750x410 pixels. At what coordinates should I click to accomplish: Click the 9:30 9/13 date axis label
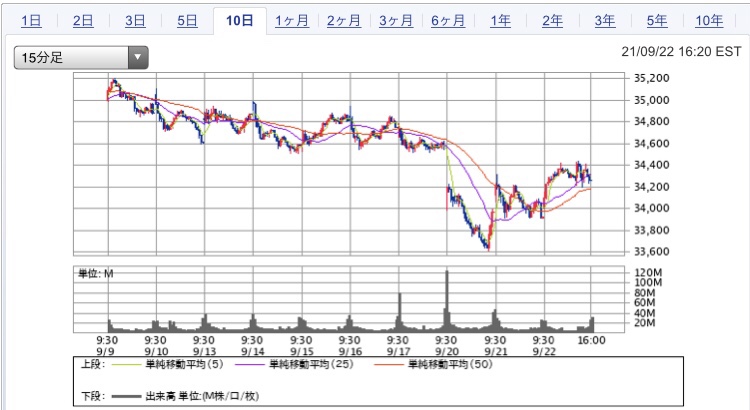click(x=204, y=346)
